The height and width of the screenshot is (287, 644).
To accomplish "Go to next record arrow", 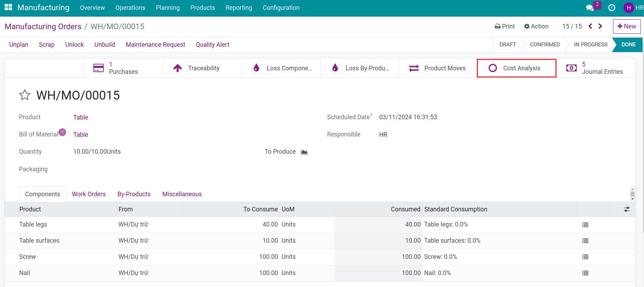I will click(x=600, y=26).
